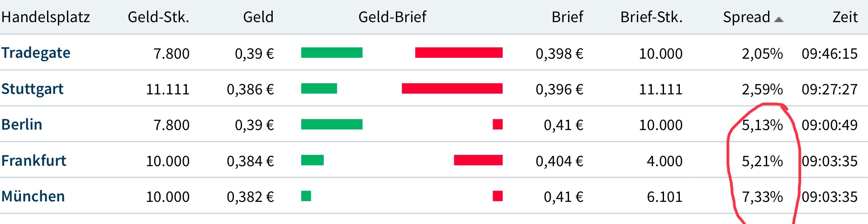Click Tradegate's green Geld bar
Viewport: 868px width, 224px height.
332,53
